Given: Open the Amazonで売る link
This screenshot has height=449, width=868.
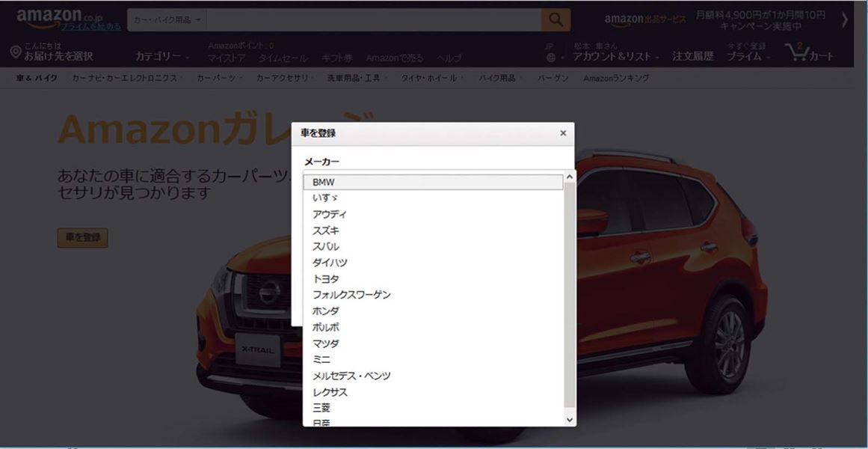Looking at the screenshot, I should (x=395, y=58).
